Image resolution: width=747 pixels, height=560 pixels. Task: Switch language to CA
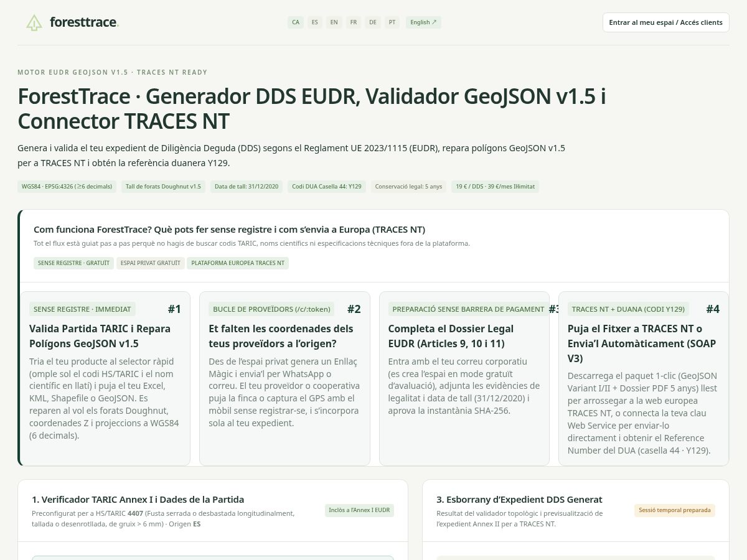point(296,22)
